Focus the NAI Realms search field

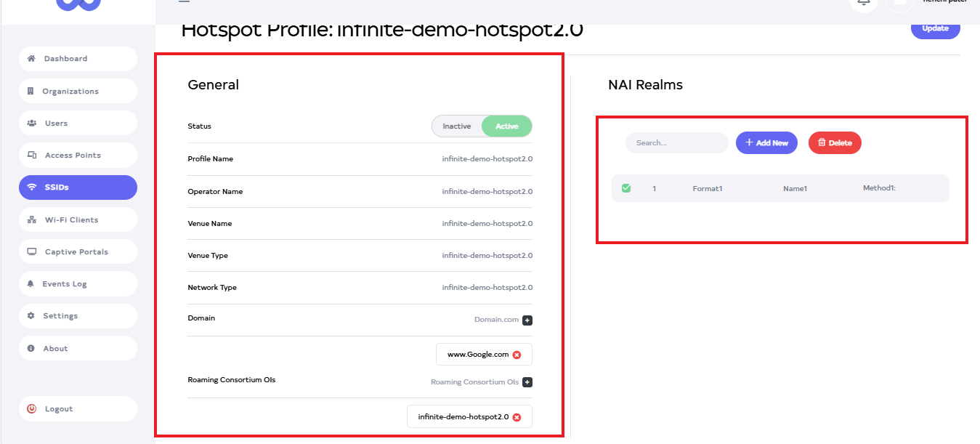pyautogui.click(x=676, y=143)
